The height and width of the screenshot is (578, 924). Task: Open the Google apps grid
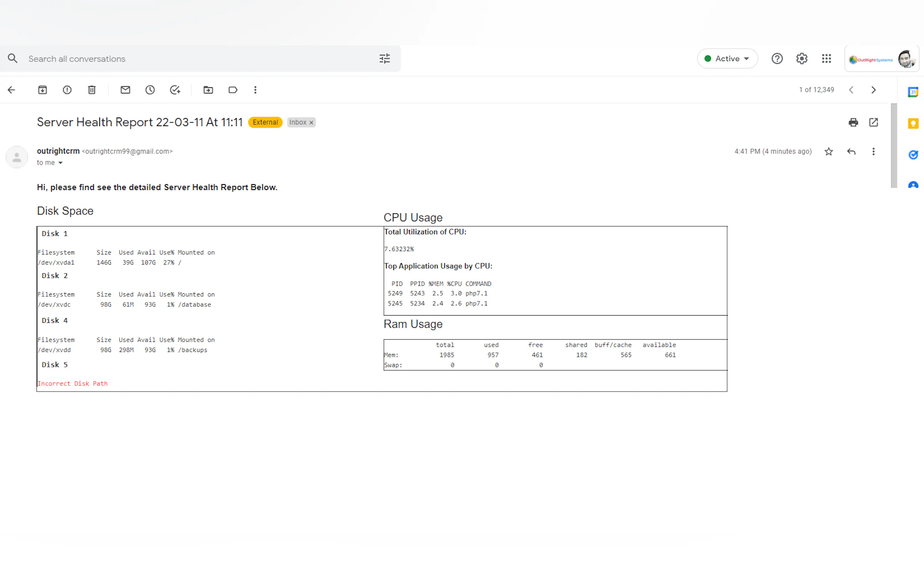(x=826, y=59)
